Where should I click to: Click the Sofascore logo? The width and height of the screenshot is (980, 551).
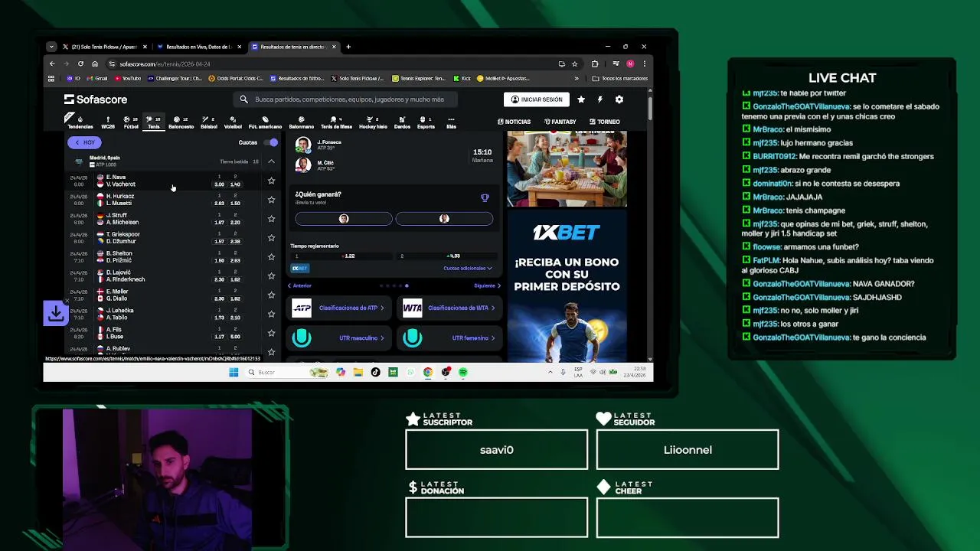pyautogui.click(x=96, y=99)
